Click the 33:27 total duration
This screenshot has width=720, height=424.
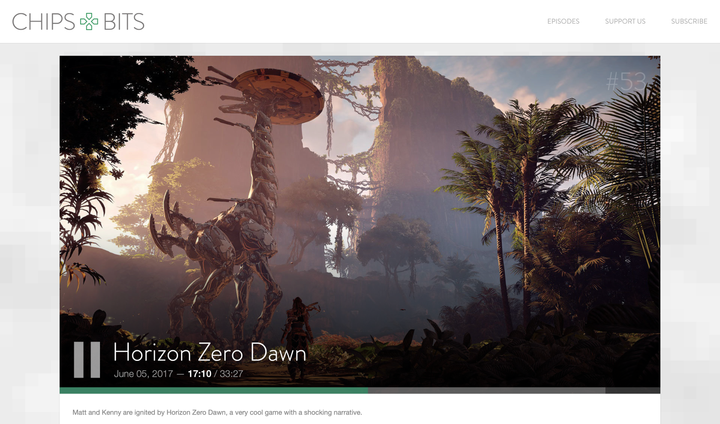230,374
